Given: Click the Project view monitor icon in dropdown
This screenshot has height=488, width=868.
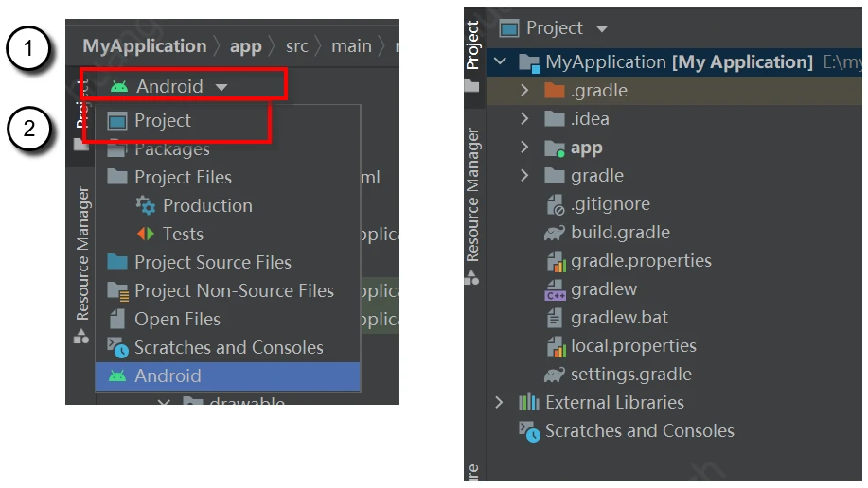Looking at the screenshot, I should point(117,121).
